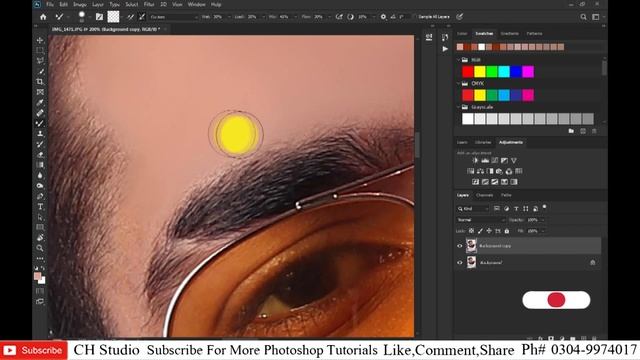Toggle lock all for layer
The width and height of the screenshot is (640, 360).
[x=507, y=231]
